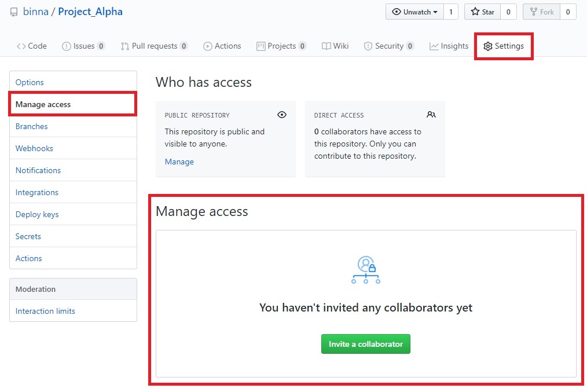Image resolution: width=587 pixels, height=392 pixels.
Task: Select Webhooks in the settings sidebar
Action: tap(73, 149)
